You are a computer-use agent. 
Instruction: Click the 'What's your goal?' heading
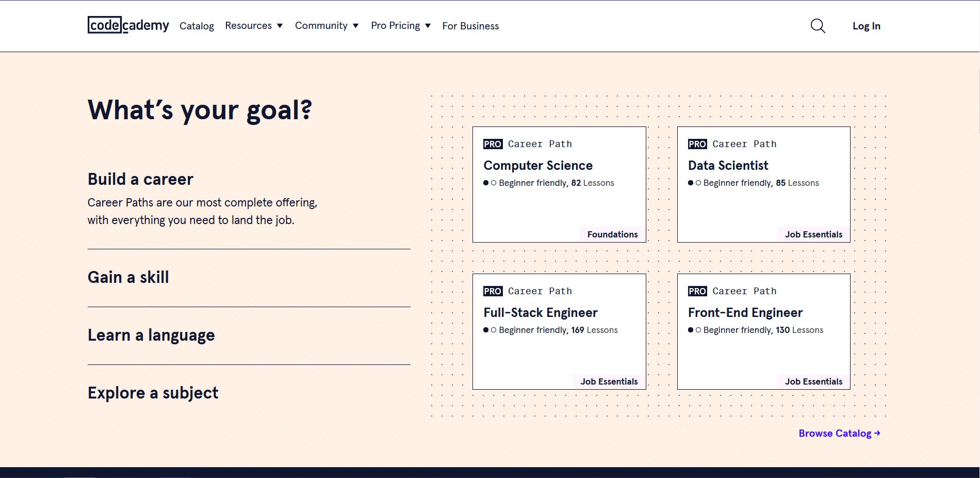tap(200, 110)
